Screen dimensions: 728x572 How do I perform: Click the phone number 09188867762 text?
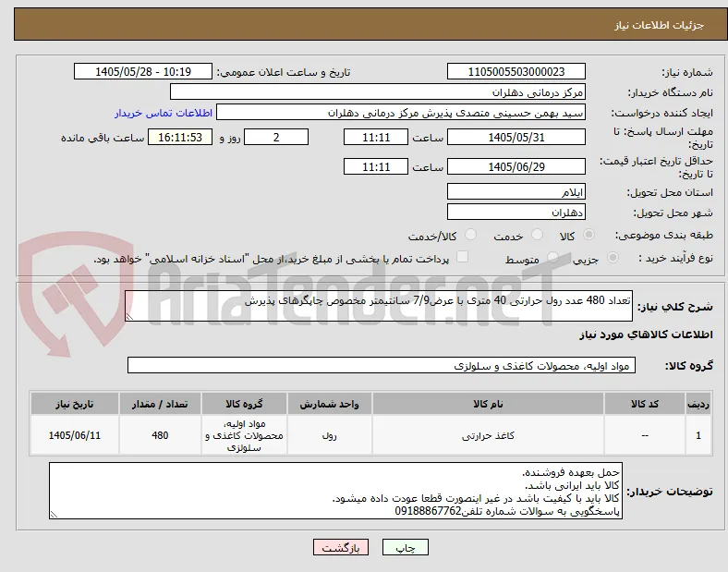pyautogui.click(x=428, y=511)
